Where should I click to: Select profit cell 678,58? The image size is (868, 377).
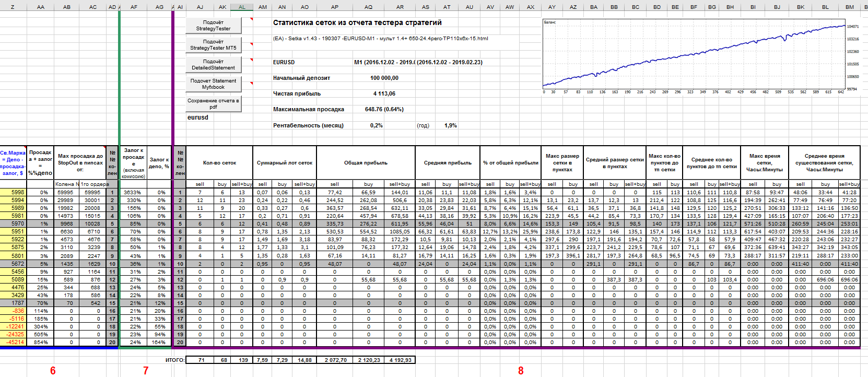[x=400, y=216]
